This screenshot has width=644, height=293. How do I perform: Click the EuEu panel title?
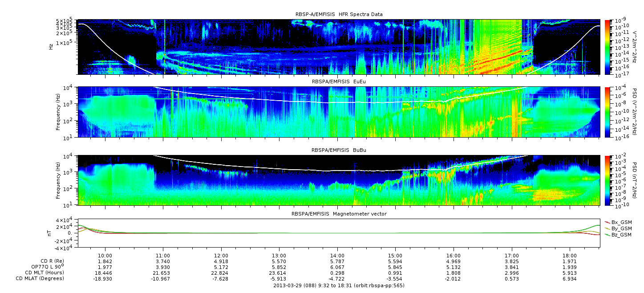tap(339, 82)
